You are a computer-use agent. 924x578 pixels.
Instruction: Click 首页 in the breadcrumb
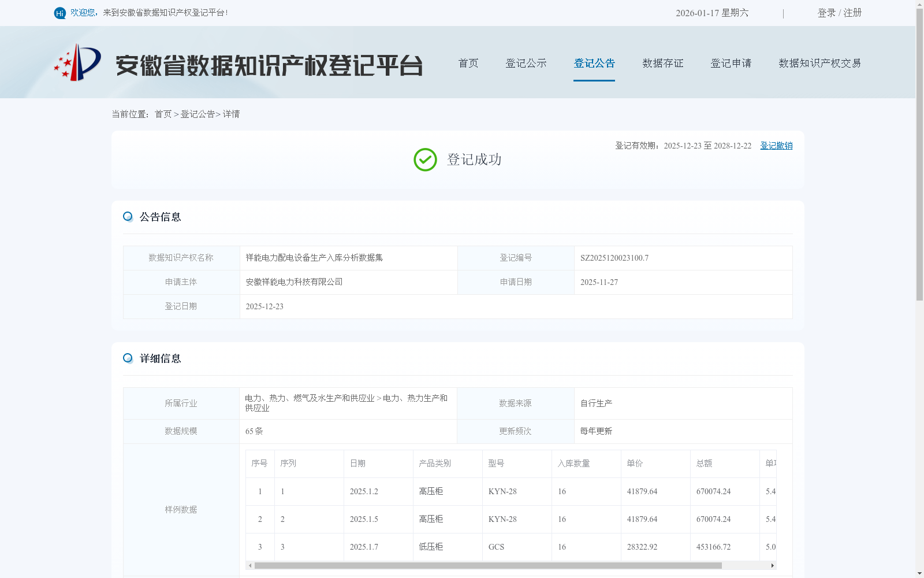pyautogui.click(x=163, y=114)
